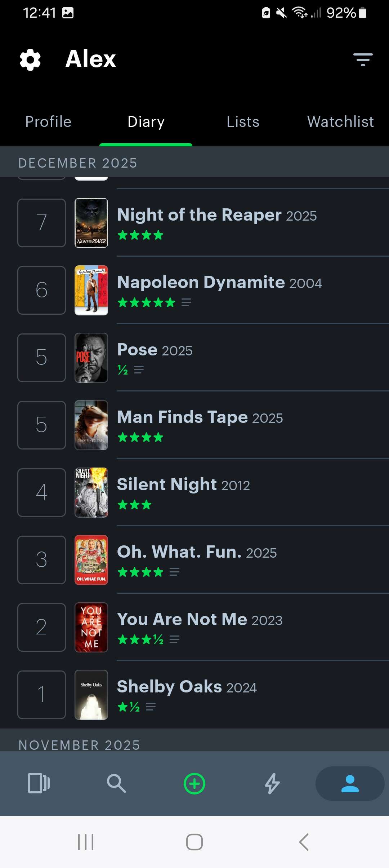This screenshot has height=868, width=389.
Task: Tap the green add-film plus button
Action: [194, 784]
